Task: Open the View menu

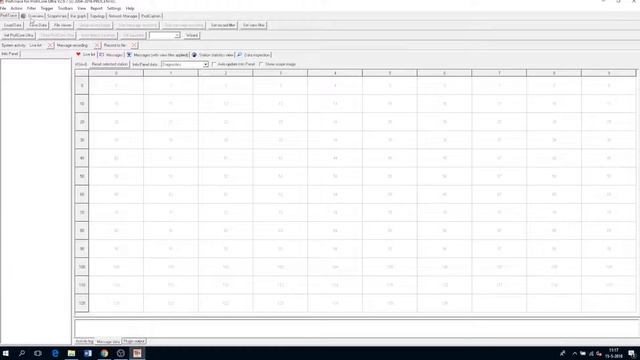Action: pyautogui.click(x=82, y=8)
